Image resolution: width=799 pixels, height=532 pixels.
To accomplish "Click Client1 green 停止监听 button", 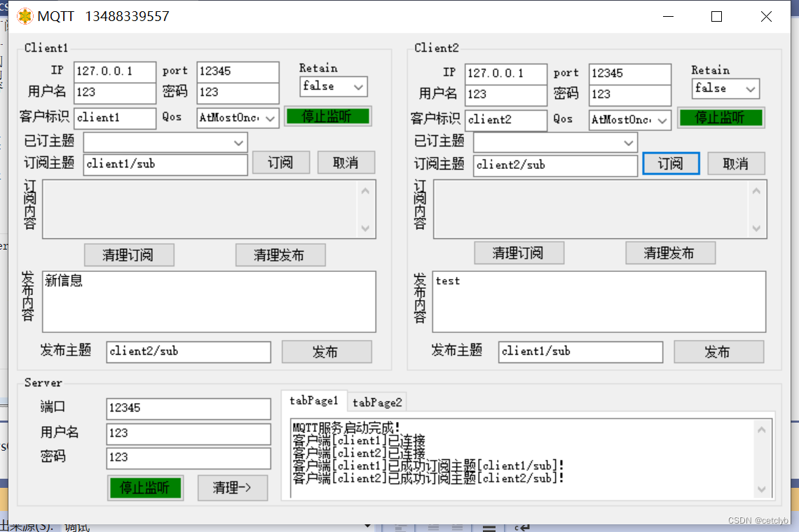I will pos(327,116).
